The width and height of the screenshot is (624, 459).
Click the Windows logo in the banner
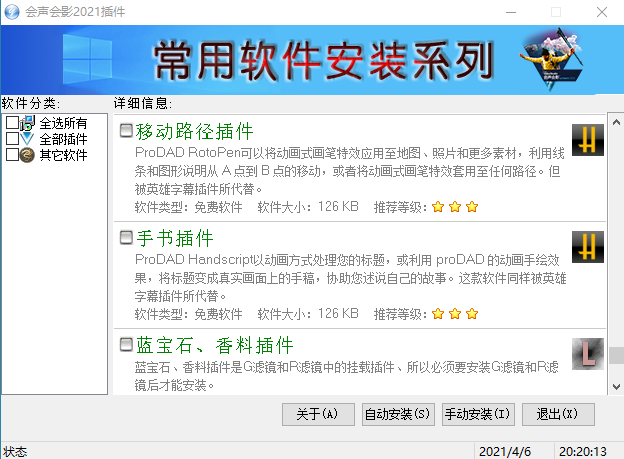click(x=88, y=59)
